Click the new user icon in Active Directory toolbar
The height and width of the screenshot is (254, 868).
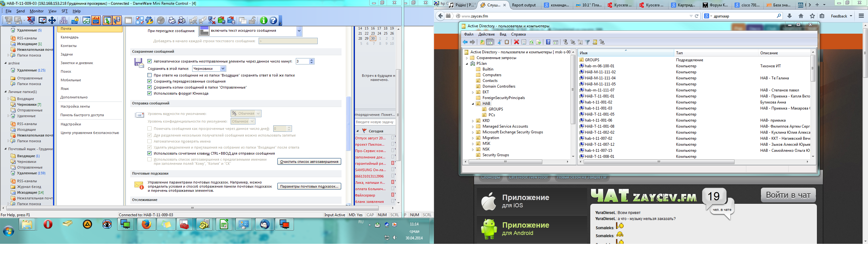point(566,42)
